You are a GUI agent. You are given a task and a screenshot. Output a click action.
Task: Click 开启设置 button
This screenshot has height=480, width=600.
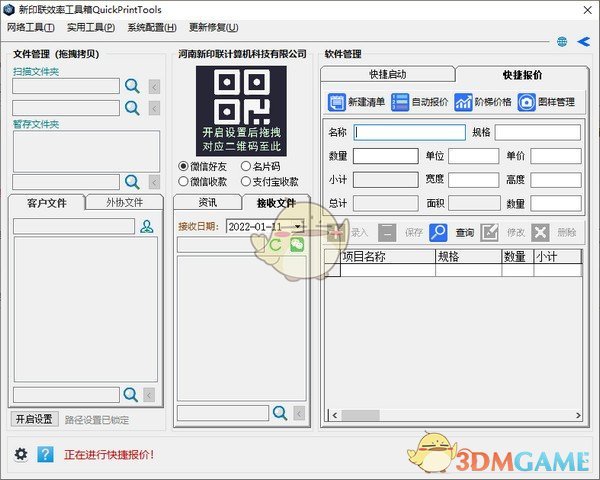(x=34, y=419)
